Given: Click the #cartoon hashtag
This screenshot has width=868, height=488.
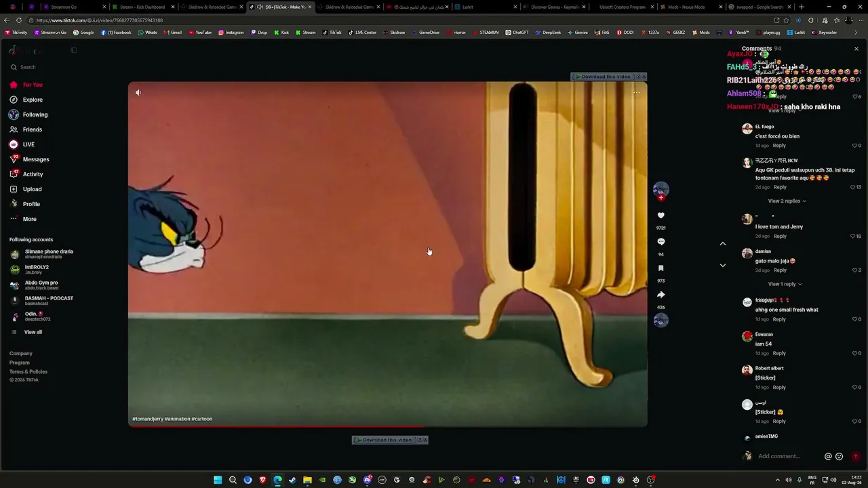Looking at the screenshot, I should click(202, 419).
